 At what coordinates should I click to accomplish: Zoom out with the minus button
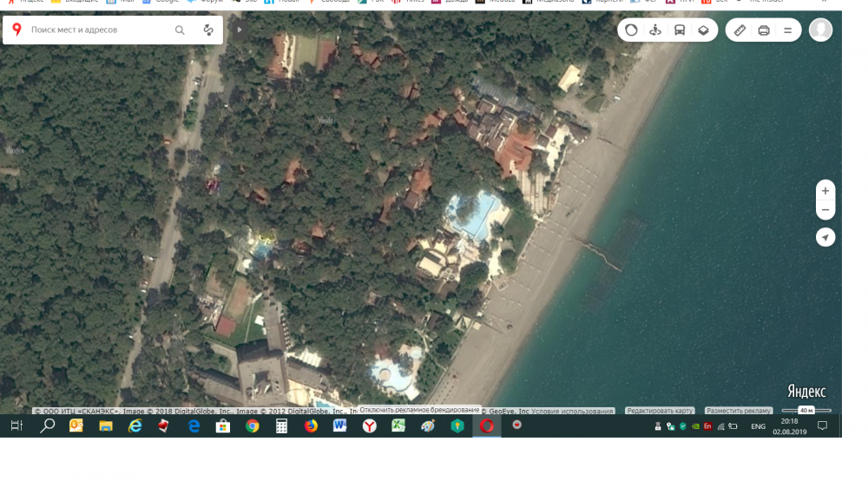[825, 211]
